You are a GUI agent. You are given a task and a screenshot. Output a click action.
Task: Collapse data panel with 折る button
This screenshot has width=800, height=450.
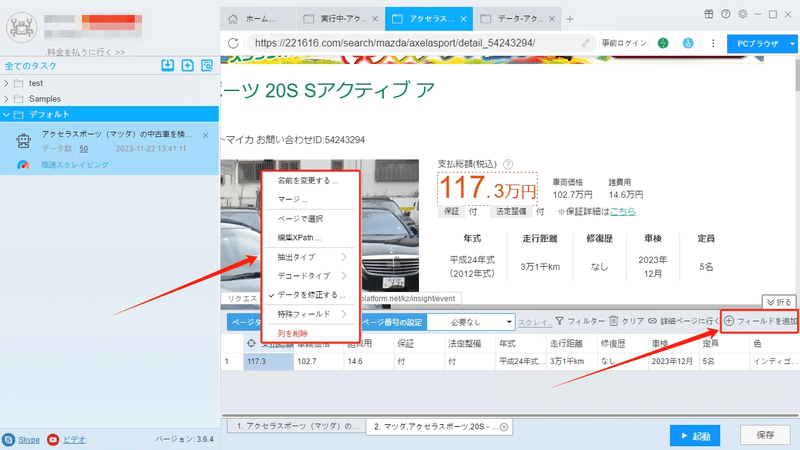pos(779,303)
